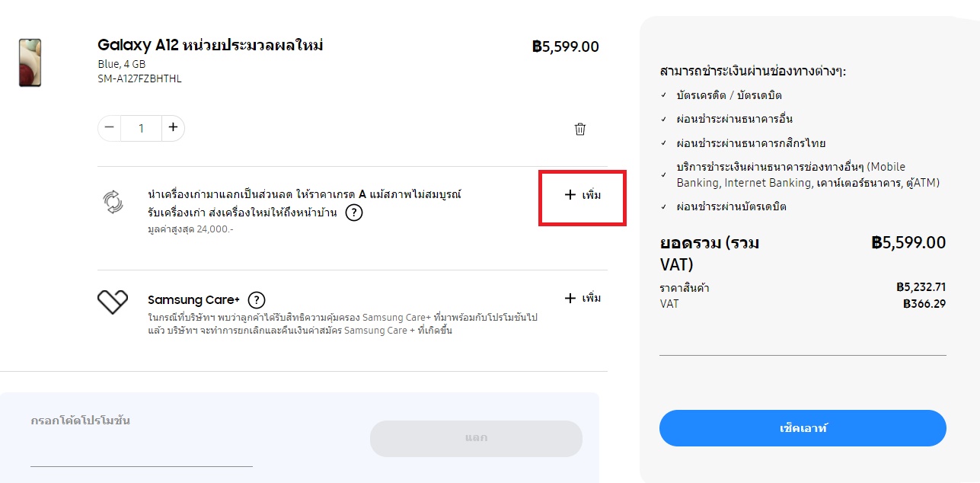The height and width of the screenshot is (483, 980).
Task: Open the Galaxy A12 product title link
Action: [211, 46]
